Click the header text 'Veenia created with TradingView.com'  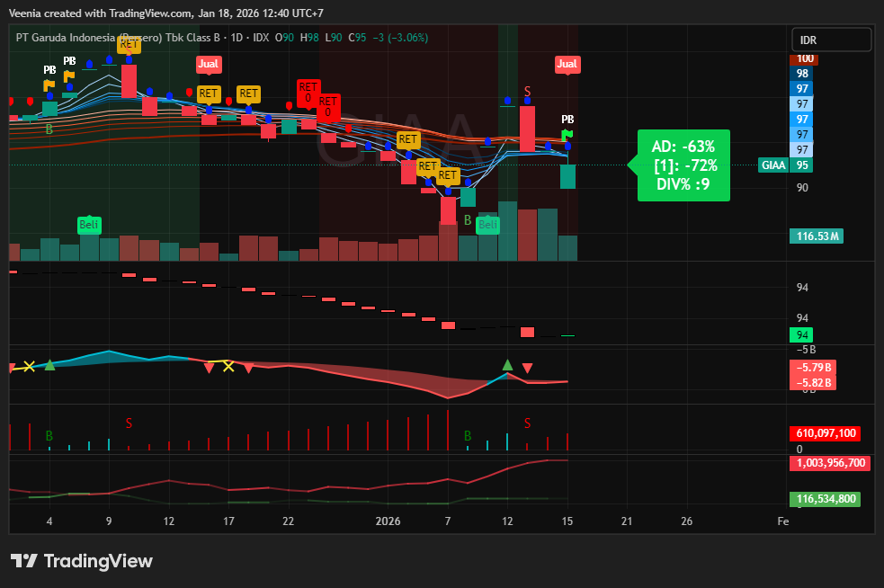pyautogui.click(x=101, y=13)
